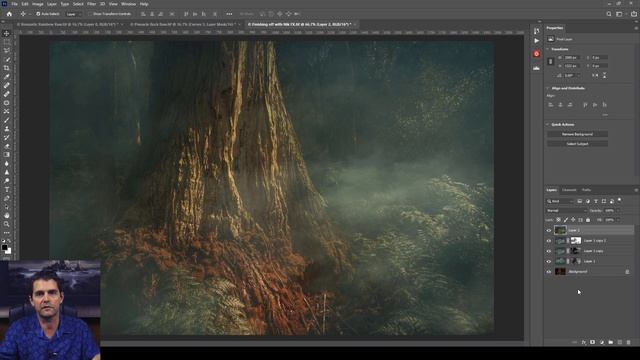Select the Move tool in the toolbar
The image size is (640, 360).
click(7, 33)
